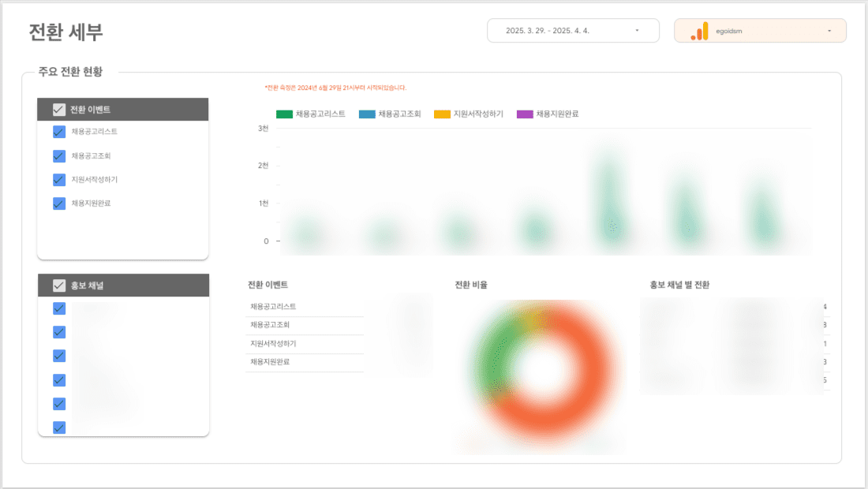Click the 2025. 3. 29. - 2025. 4. 4. date field

pyautogui.click(x=560, y=31)
